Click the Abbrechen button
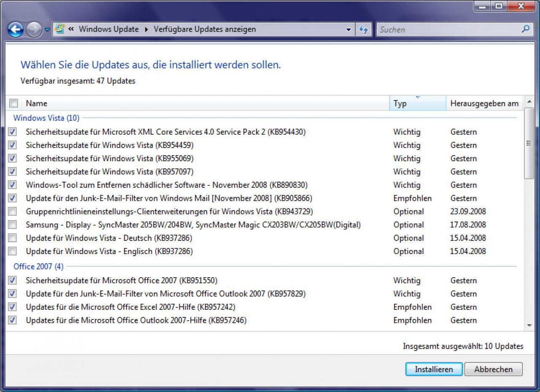 coord(493,369)
